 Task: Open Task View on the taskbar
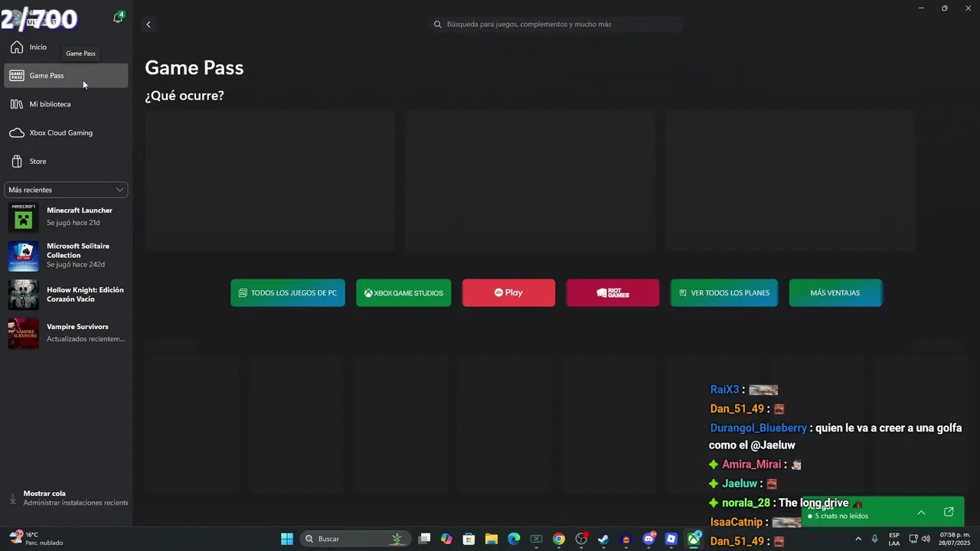pyautogui.click(x=425, y=539)
